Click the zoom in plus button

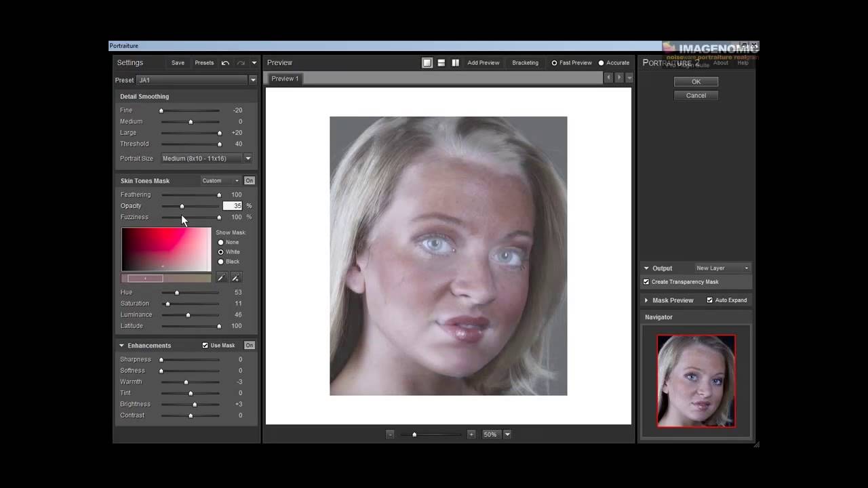471,434
